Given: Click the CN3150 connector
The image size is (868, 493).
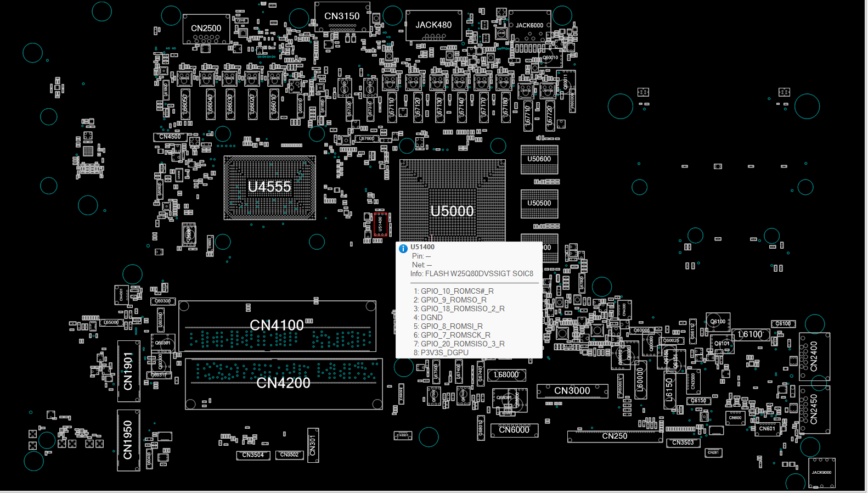Looking at the screenshot, I should (342, 17).
